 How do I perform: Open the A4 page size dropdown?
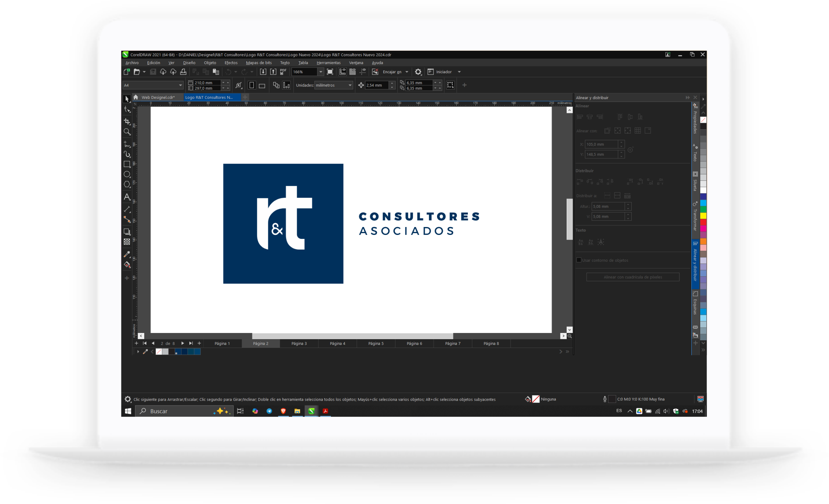180,85
